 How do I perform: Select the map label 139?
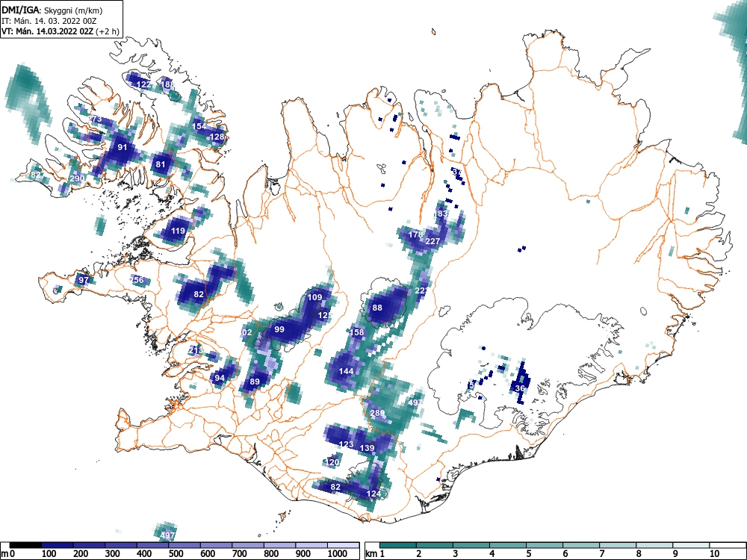click(368, 449)
